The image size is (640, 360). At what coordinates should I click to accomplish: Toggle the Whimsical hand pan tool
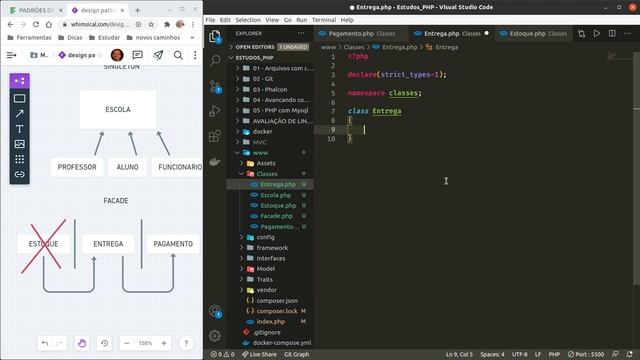point(82,343)
